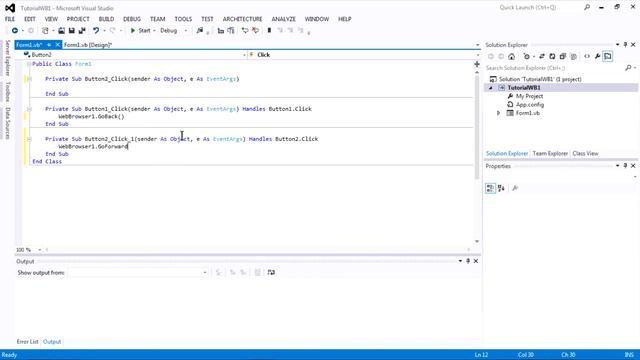Pin the Solution Explorer panel (auto hide)

pyautogui.click(x=625, y=44)
